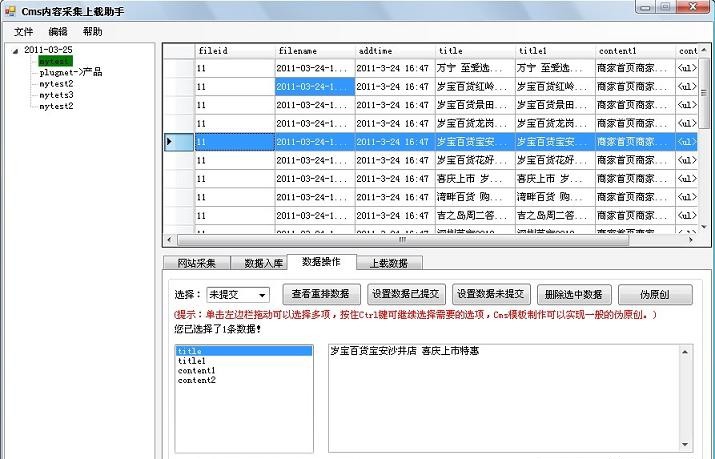
Task: Select title in the field list
Action: point(244,351)
